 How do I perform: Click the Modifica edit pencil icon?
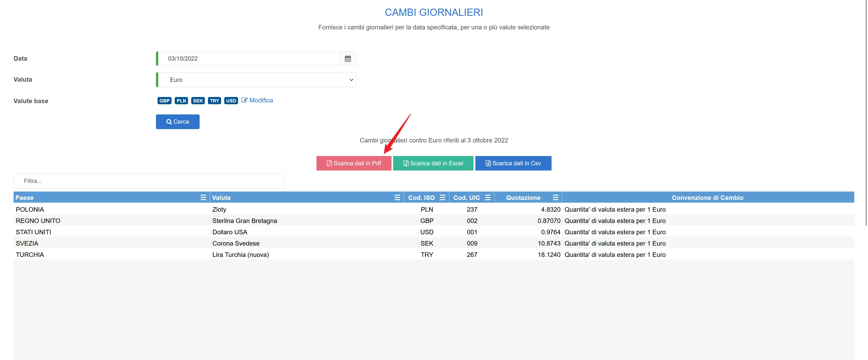point(244,100)
